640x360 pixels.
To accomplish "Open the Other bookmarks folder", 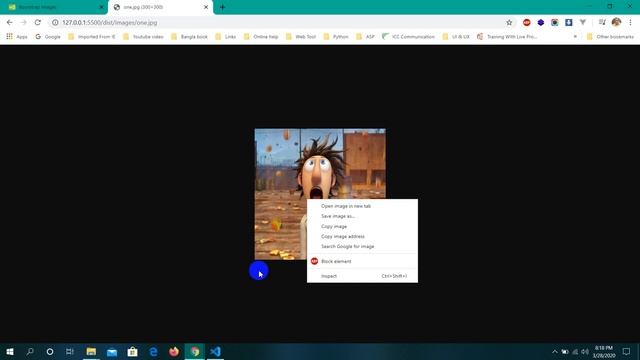I will [611, 36].
